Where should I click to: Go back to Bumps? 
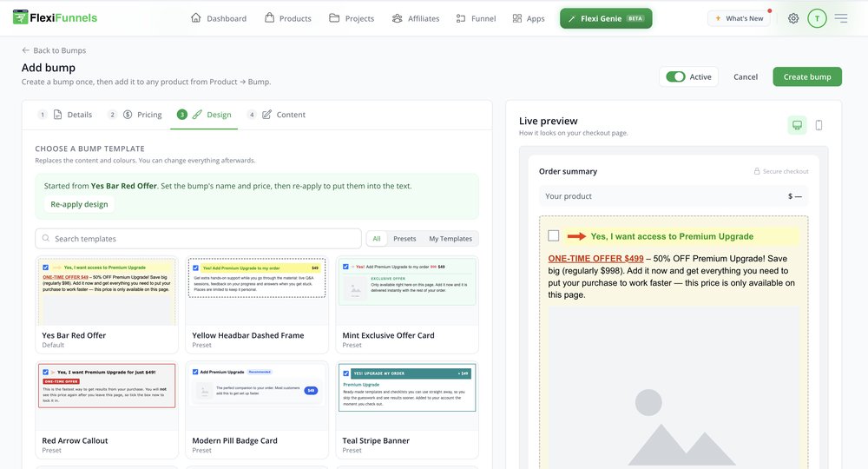click(54, 50)
